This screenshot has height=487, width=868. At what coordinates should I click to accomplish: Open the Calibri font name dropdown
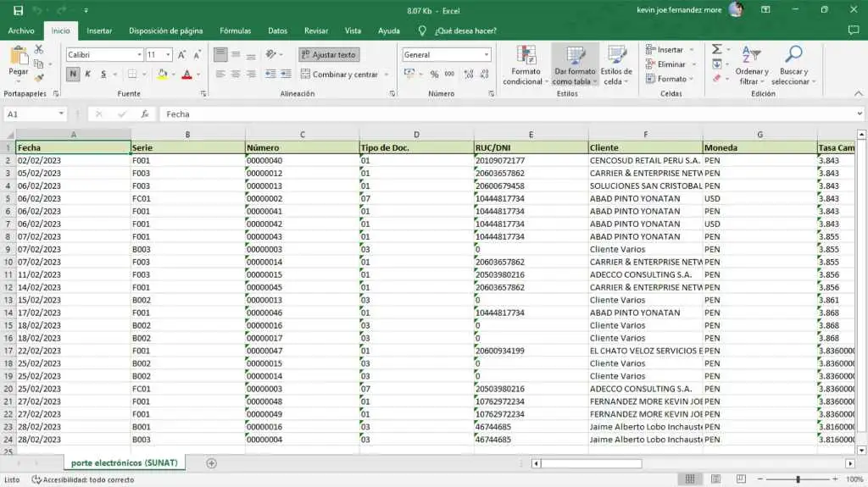(138, 54)
